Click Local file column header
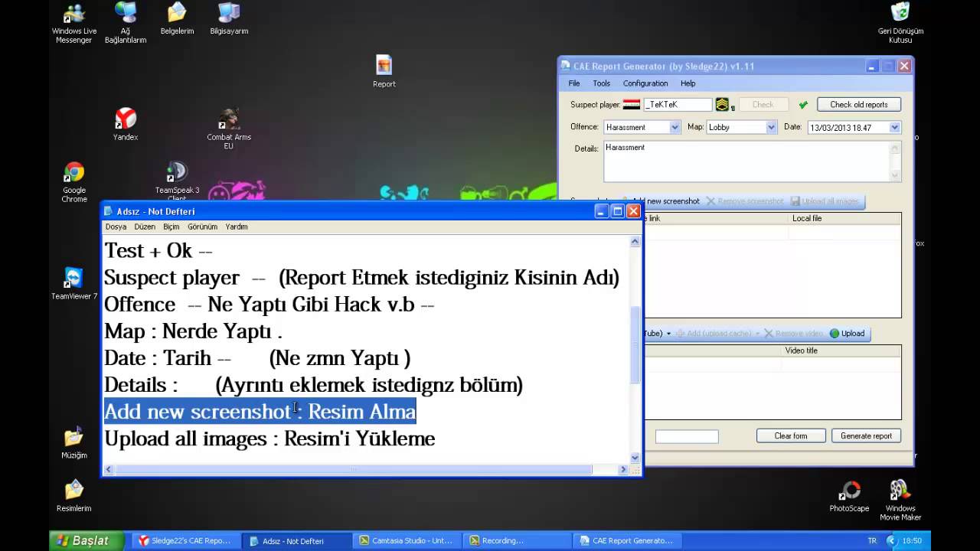Viewport: 980px width, 551px height. pos(845,219)
